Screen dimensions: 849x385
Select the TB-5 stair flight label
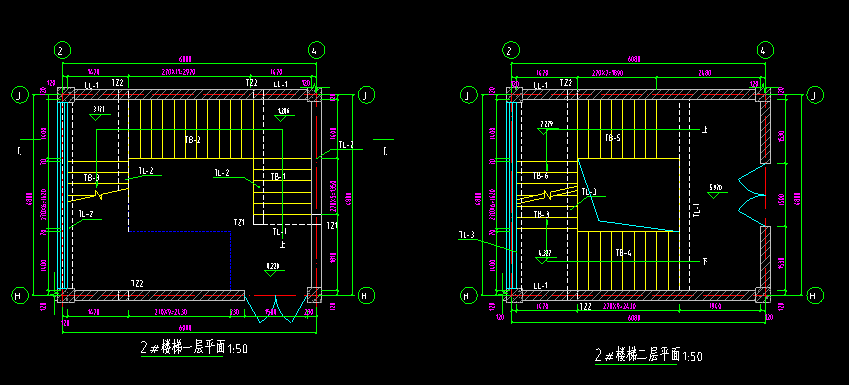pyautogui.click(x=613, y=138)
